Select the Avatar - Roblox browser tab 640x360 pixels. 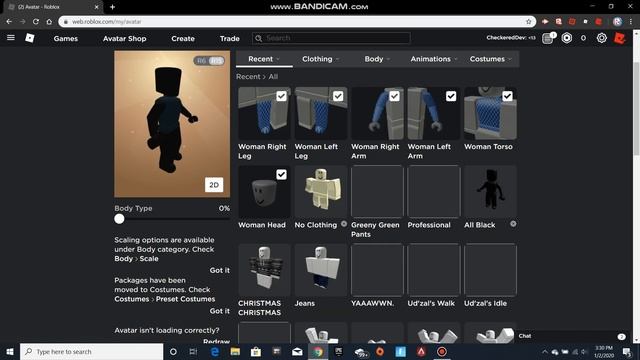(53, 7)
